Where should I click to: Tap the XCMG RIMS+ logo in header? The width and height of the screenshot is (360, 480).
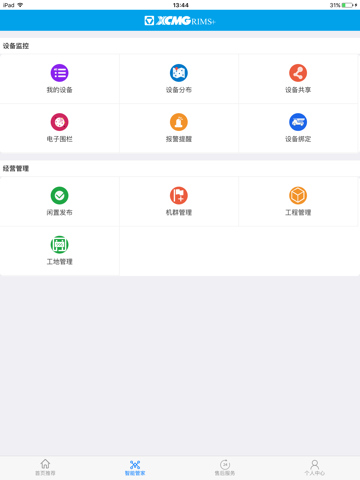(180, 21)
